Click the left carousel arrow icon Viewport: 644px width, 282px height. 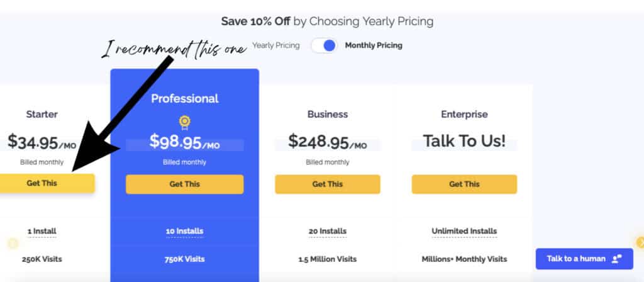tap(13, 244)
